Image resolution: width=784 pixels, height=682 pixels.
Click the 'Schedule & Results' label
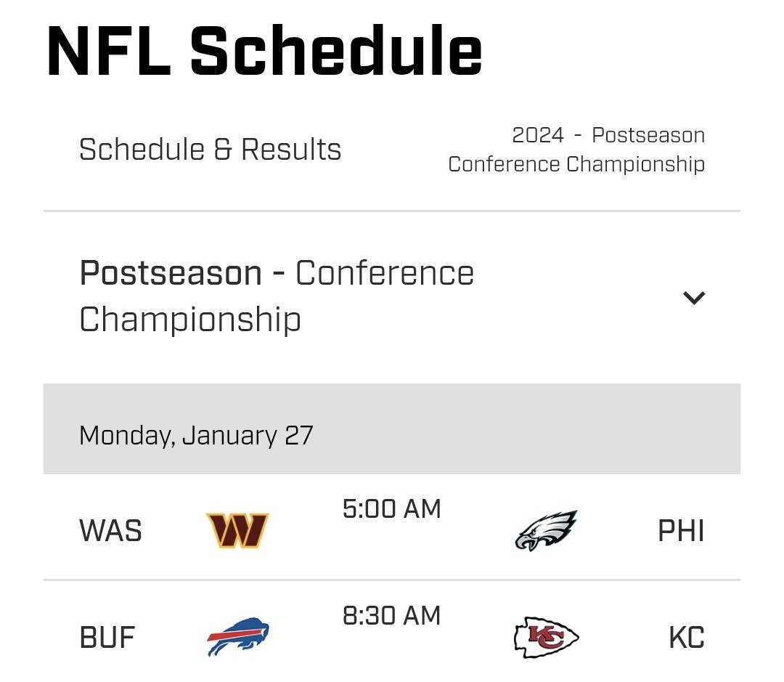pos(210,150)
